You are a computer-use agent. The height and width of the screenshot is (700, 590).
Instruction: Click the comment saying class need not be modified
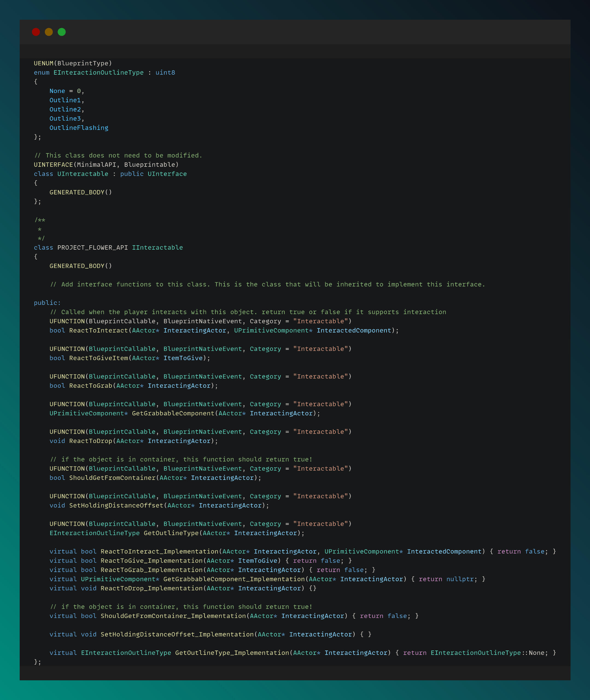[x=118, y=156]
